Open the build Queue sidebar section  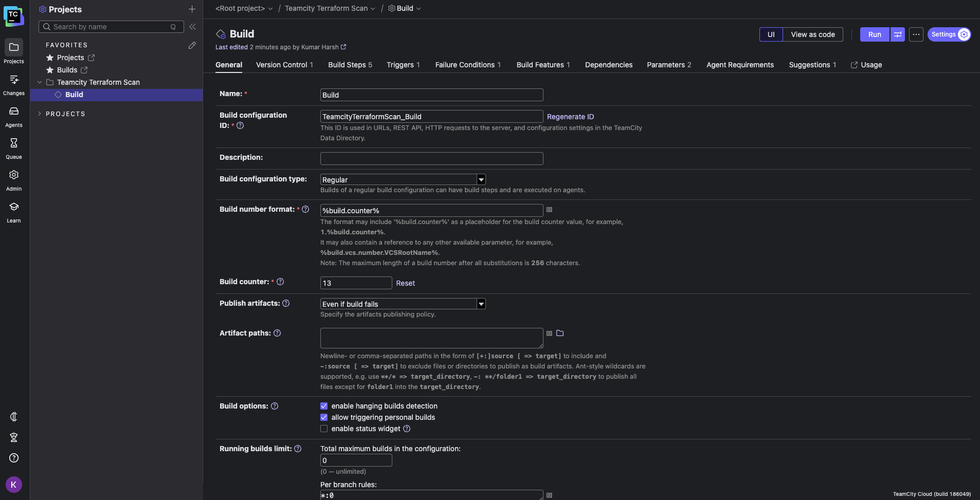[14, 149]
